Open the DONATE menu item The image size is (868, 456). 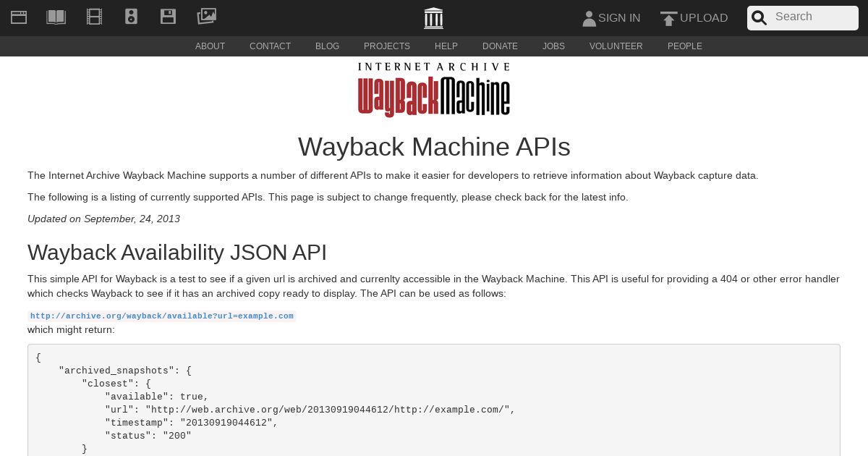point(500,46)
